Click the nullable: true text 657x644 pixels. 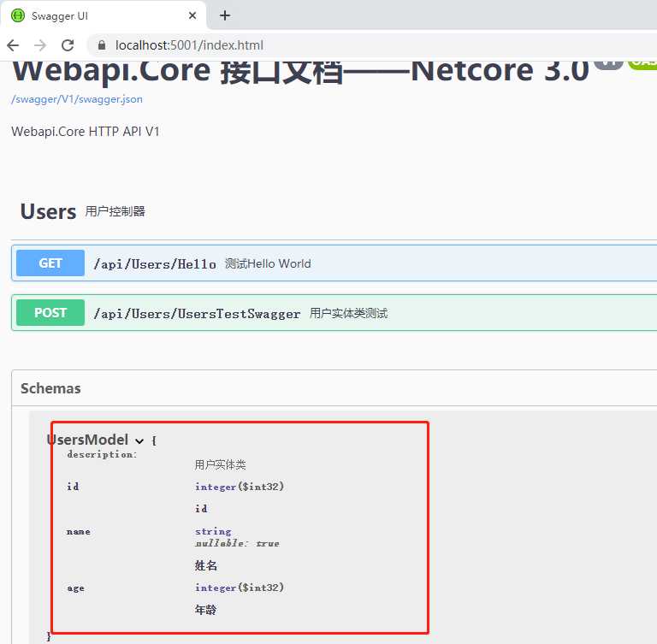tap(237, 543)
